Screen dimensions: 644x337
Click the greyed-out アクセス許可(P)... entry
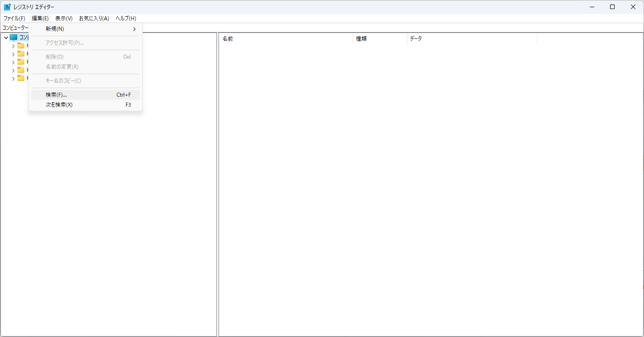coord(85,43)
